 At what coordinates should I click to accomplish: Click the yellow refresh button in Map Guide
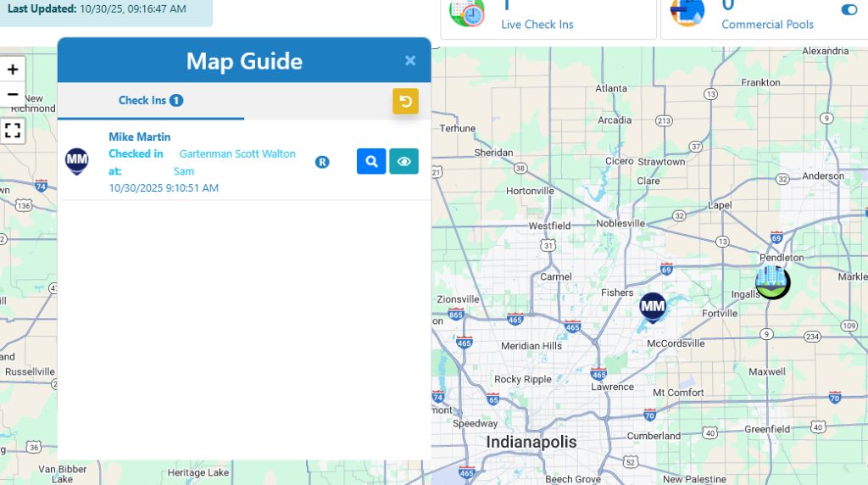405,101
